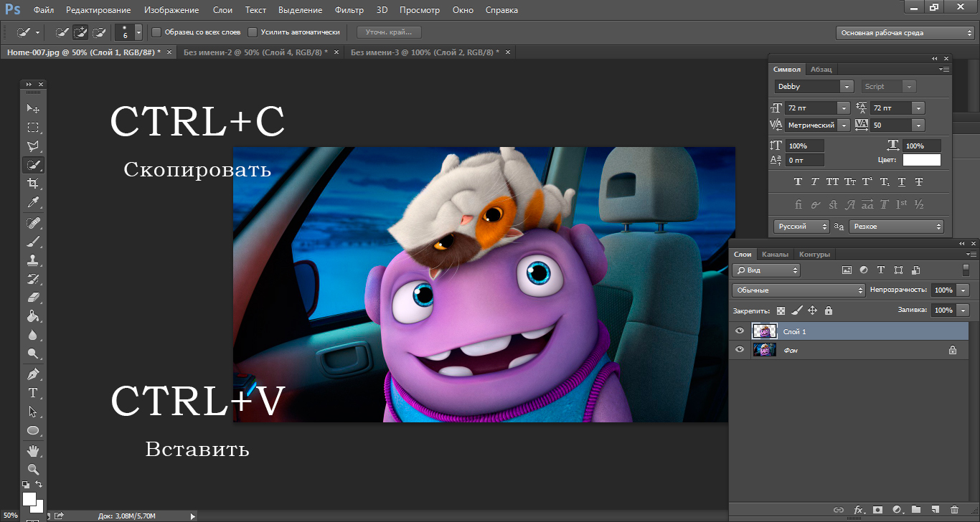980x522 pixels.
Task: Create a new adjustment layer
Action: click(x=897, y=510)
